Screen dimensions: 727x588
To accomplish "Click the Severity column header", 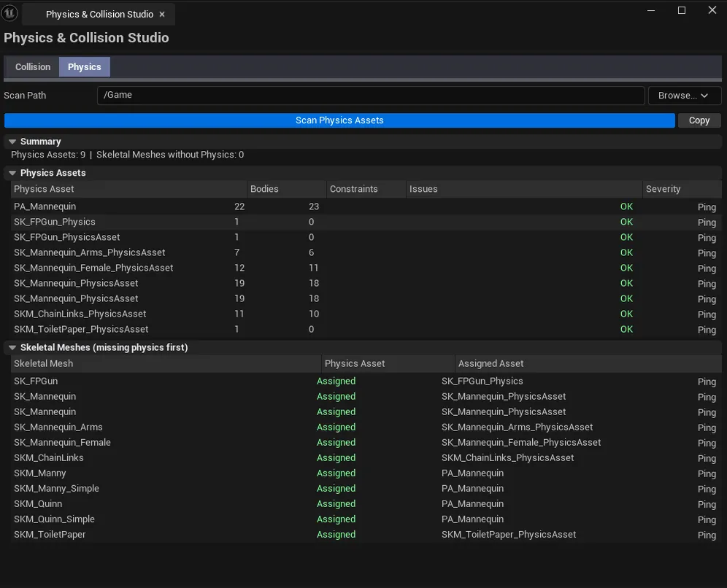I will [682, 189].
